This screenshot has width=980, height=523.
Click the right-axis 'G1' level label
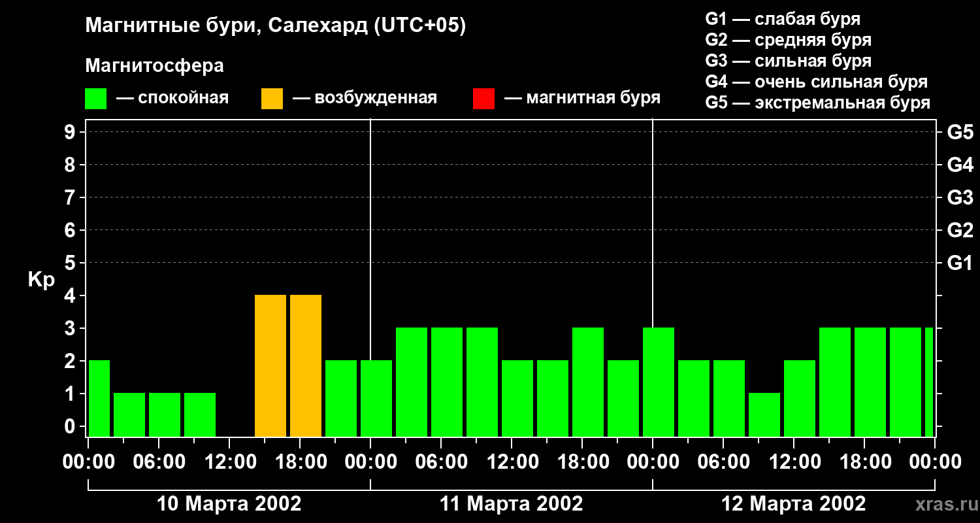[960, 263]
